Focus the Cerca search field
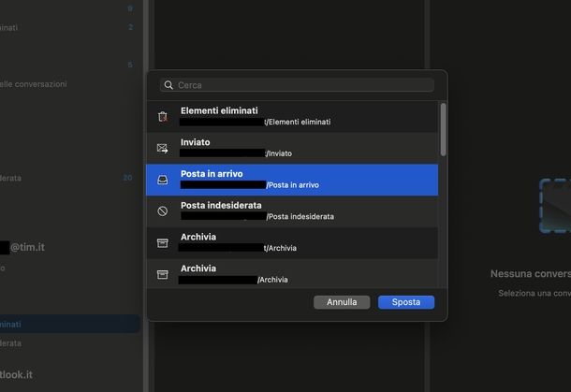The width and height of the screenshot is (571, 392). click(301, 85)
